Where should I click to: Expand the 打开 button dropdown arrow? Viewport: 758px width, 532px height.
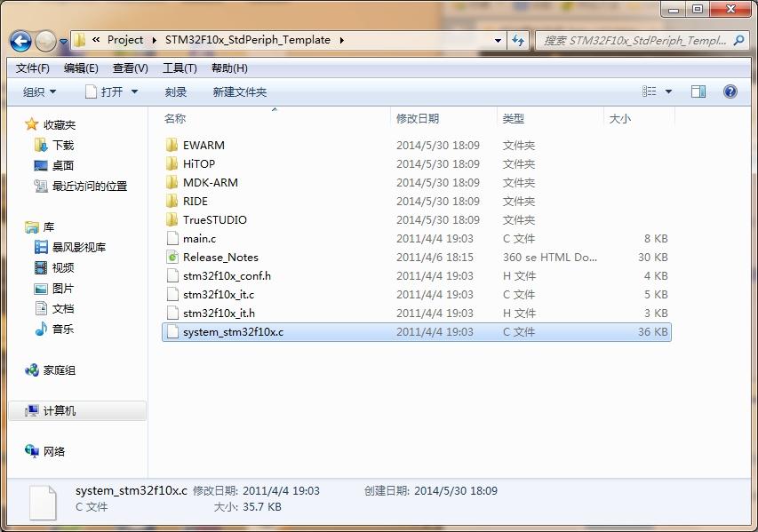click(x=135, y=91)
